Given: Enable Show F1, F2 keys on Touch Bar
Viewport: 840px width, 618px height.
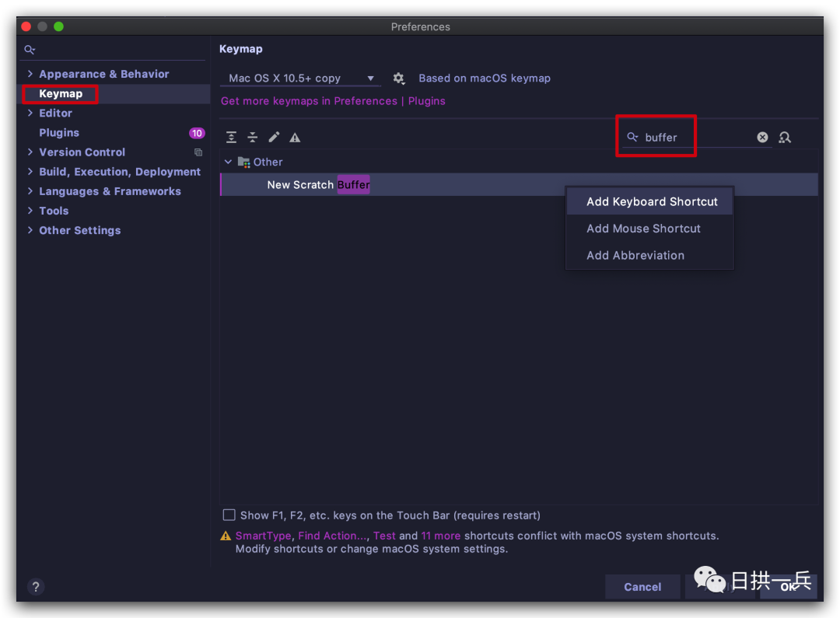Looking at the screenshot, I should pyautogui.click(x=229, y=515).
